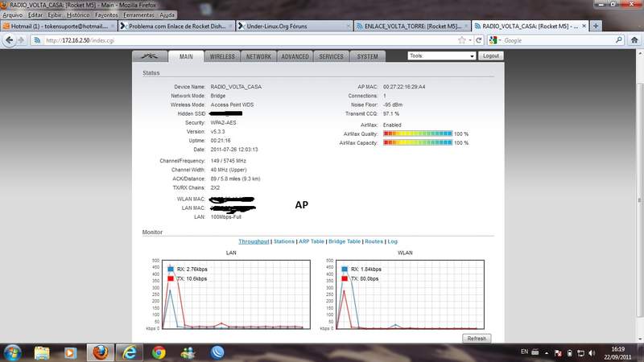Click the browser Back arrow button
The height and width of the screenshot is (362, 644).
pyautogui.click(x=9, y=40)
